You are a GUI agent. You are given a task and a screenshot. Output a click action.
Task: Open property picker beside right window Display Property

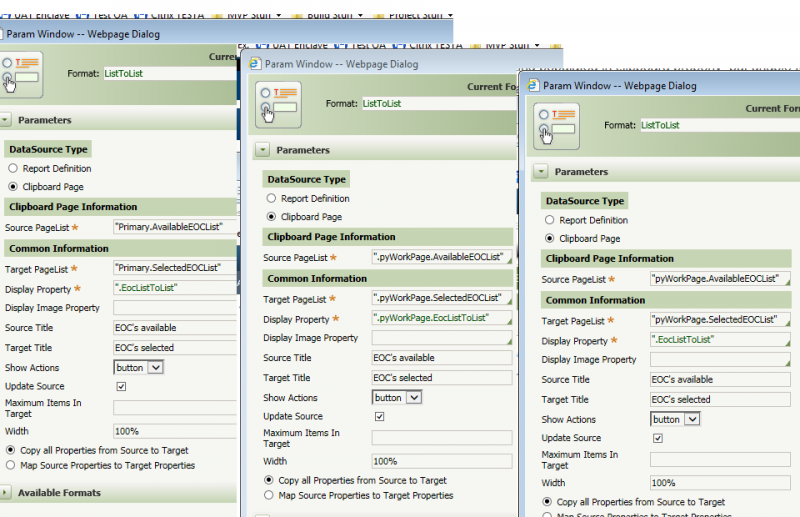[x=787, y=343]
